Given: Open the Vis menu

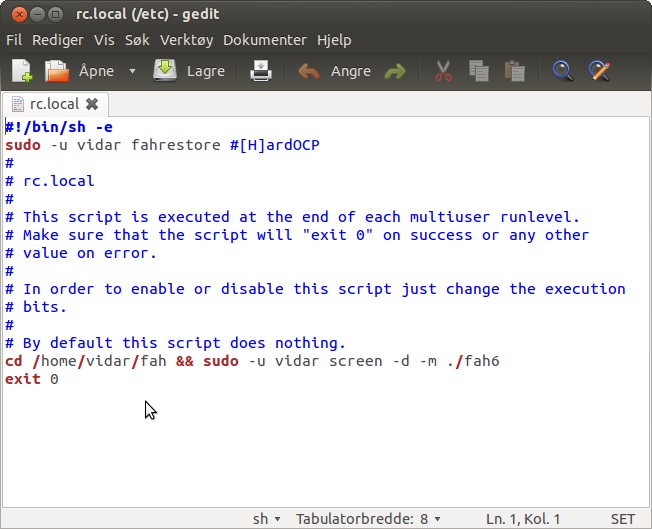Looking at the screenshot, I should [104, 40].
